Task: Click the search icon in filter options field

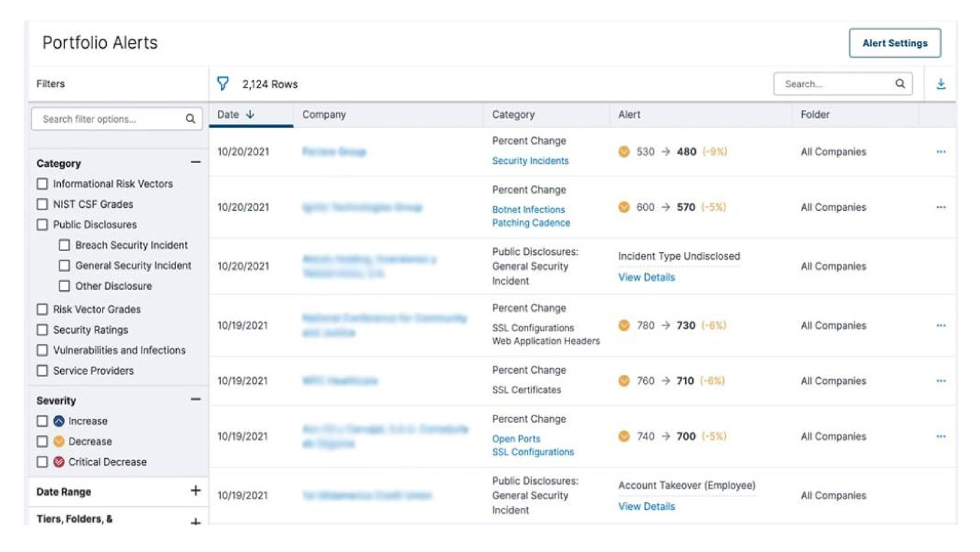Action: coord(190,119)
